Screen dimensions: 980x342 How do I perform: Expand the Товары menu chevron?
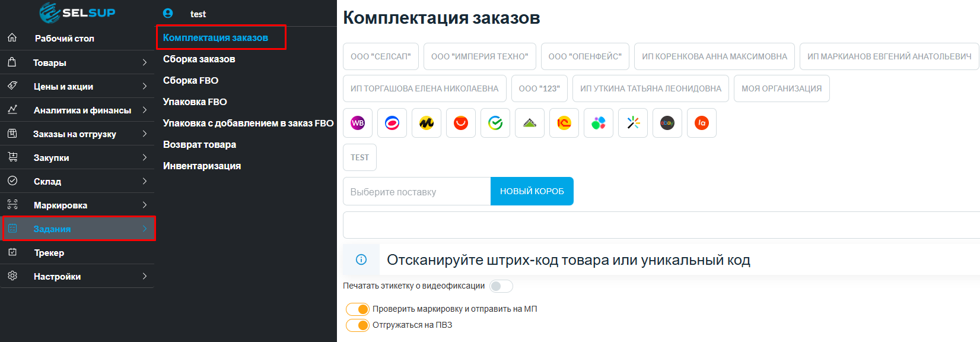coord(144,62)
